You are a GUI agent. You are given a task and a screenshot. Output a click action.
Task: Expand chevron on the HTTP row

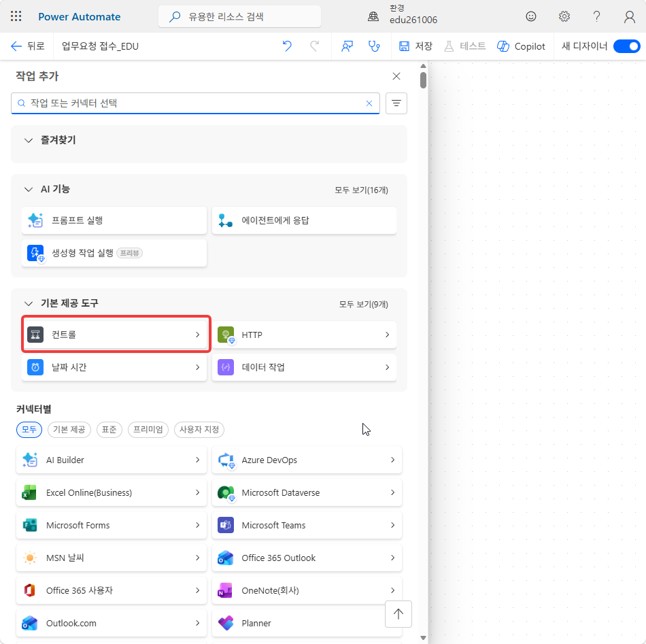(x=388, y=335)
